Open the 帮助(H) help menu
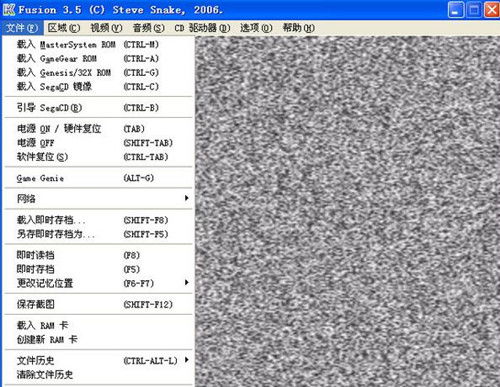 coord(298,28)
